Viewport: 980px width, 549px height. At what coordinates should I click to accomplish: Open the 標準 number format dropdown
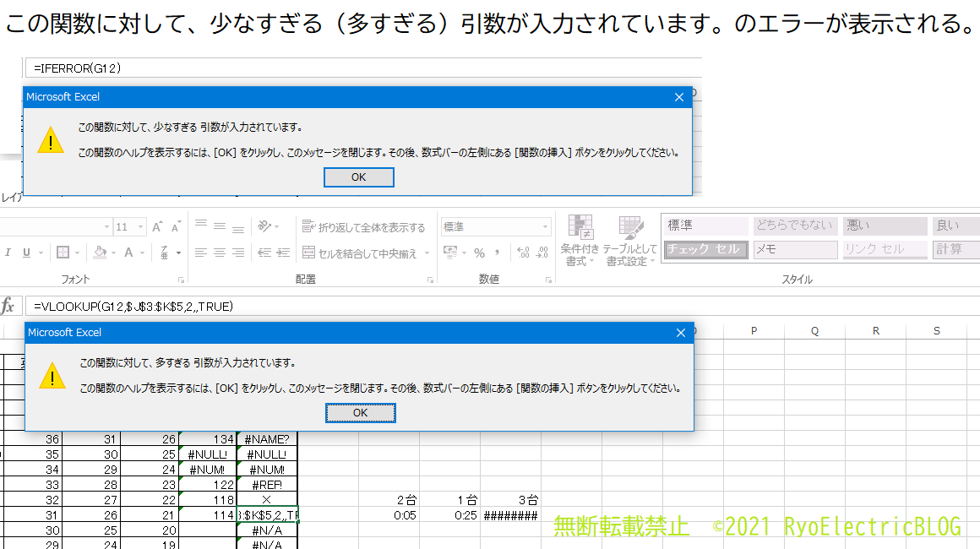[545, 226]
